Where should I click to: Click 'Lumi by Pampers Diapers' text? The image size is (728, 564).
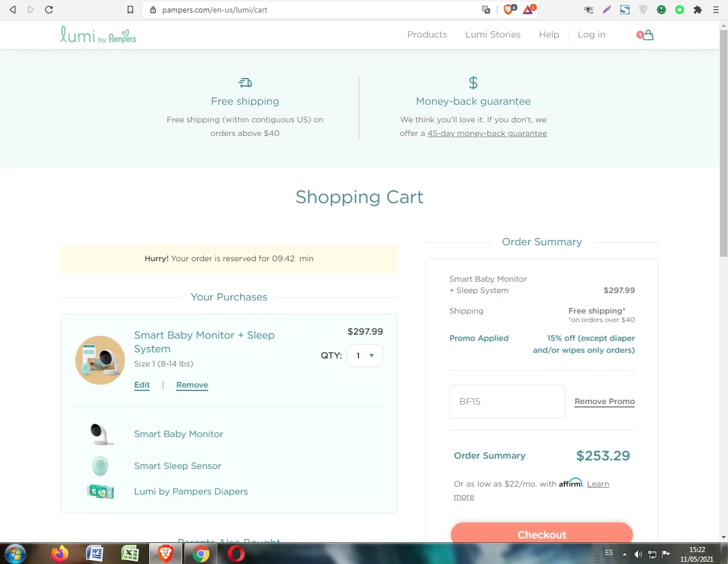[x=191, y=492]
